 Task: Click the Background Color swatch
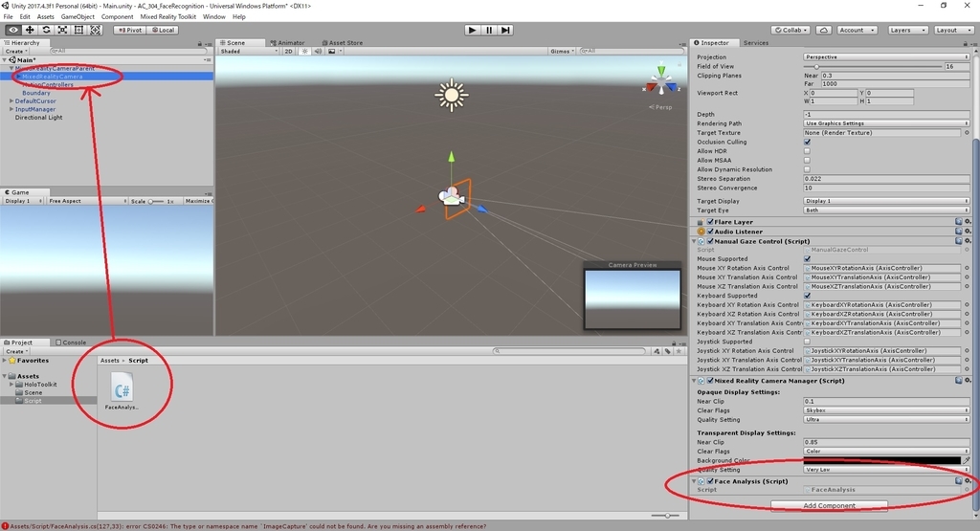click(x=881, y=460)
